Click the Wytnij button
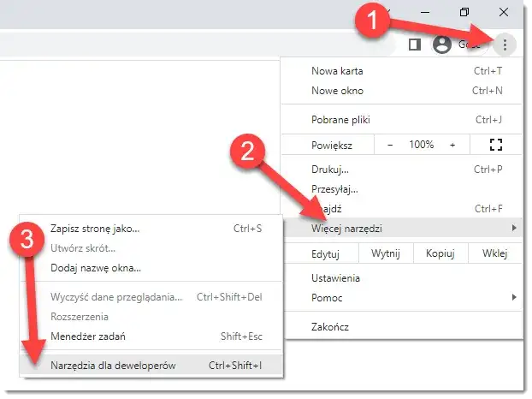 click(x=386, y=253)
